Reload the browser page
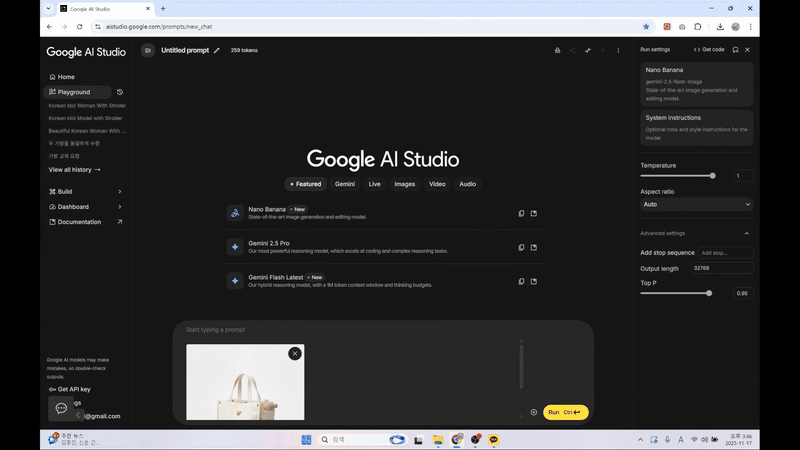The image size is (800, 450). click(x=80, y=27)
